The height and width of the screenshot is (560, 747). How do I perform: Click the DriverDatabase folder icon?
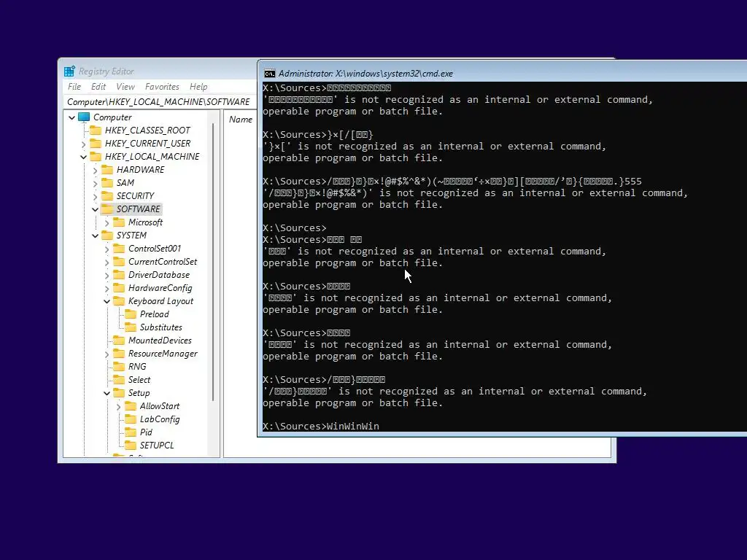point(119,275)
